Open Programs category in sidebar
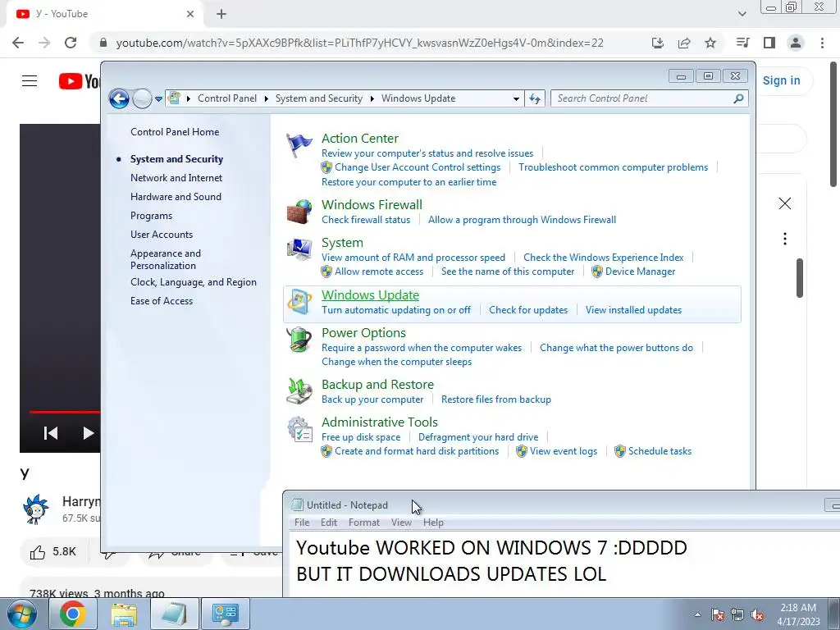 tap(152, 216)
